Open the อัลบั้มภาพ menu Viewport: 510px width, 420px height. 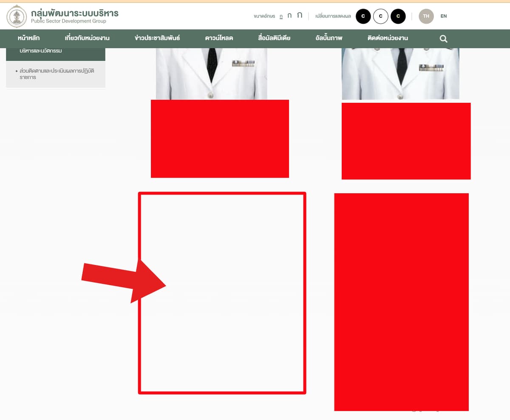pyautogui.click(x=329, y=38)
